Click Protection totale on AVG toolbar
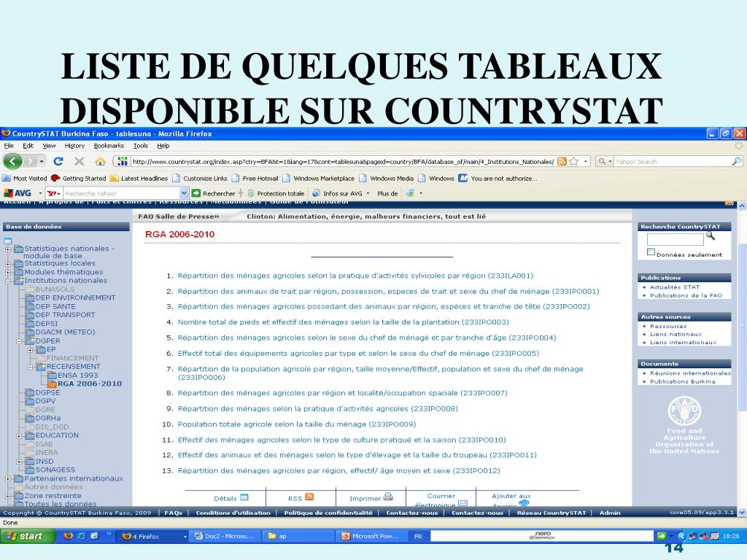The width and height of the screenshot is (747, 560). click(276, 193)
